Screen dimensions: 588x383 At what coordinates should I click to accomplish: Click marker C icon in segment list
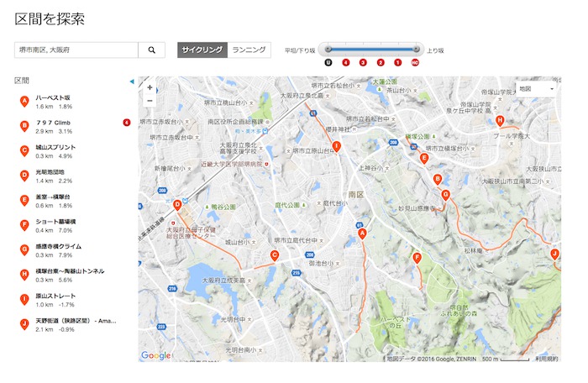tap(24, 151)
